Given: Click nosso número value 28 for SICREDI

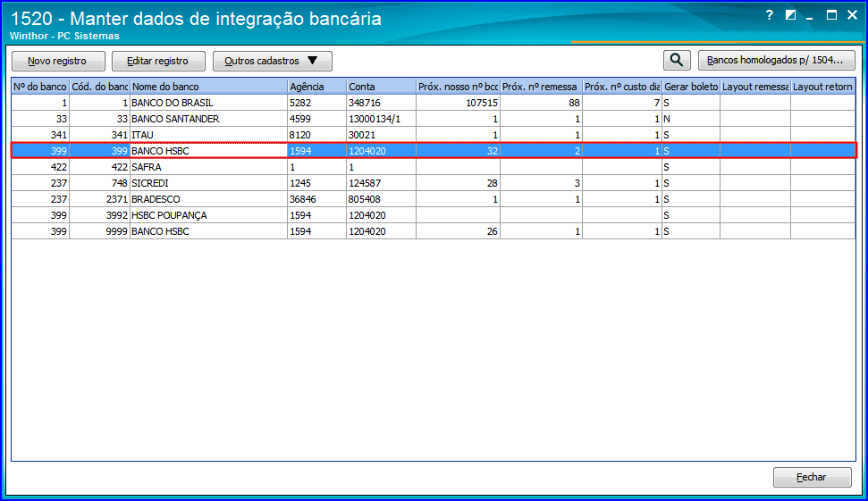Looking at the screenshot, I should tap(493, 183).
